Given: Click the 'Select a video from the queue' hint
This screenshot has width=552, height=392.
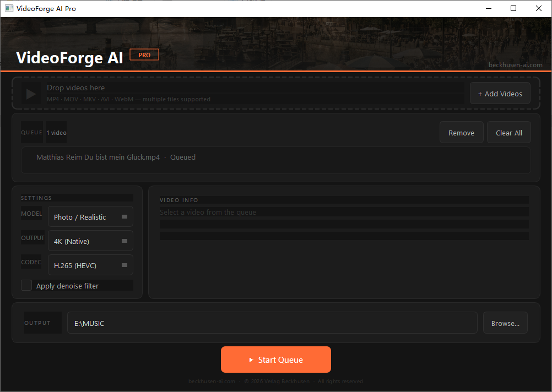Looking at the screenshot, I should [x=208, y=212].
